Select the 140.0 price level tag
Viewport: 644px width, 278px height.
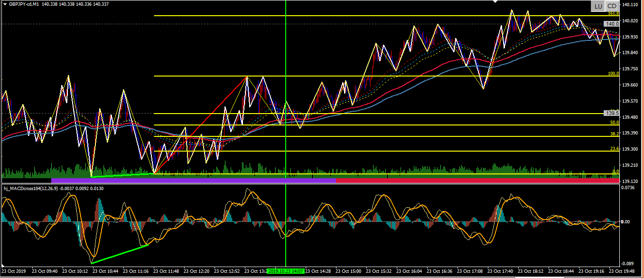(612, 24)
